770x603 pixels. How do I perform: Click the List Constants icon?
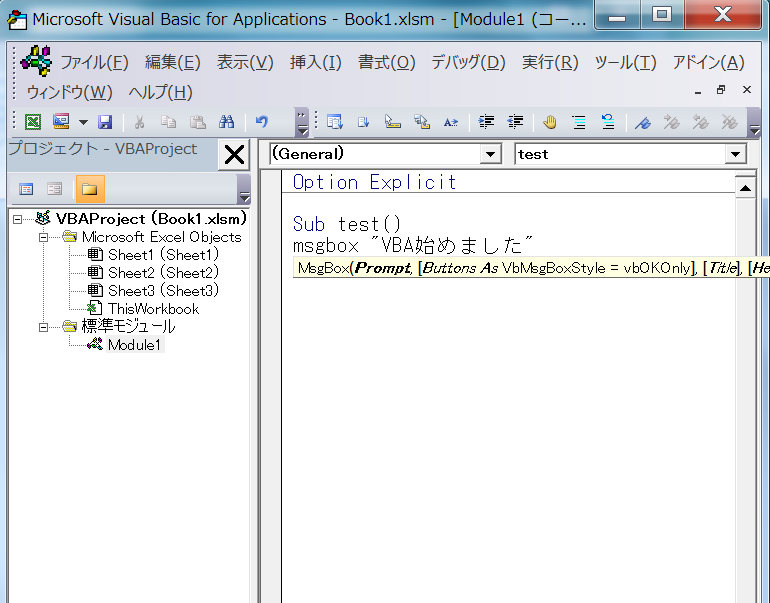(x=363, y=122)
